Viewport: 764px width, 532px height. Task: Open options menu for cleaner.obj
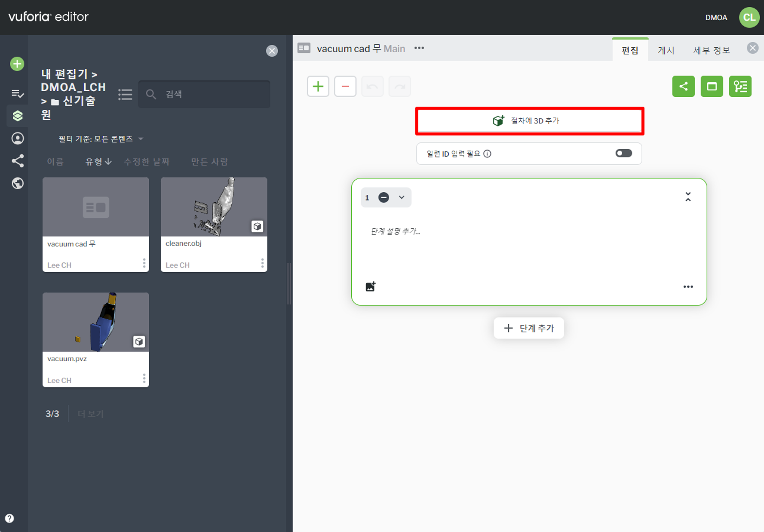(x=262, y=263)
